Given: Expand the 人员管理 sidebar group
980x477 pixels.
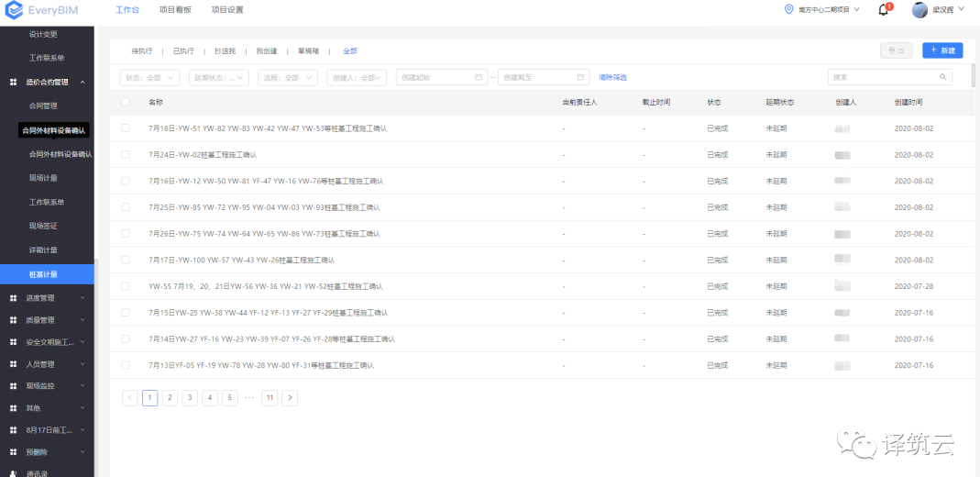Looking at the screenshot, I should 83,364.
